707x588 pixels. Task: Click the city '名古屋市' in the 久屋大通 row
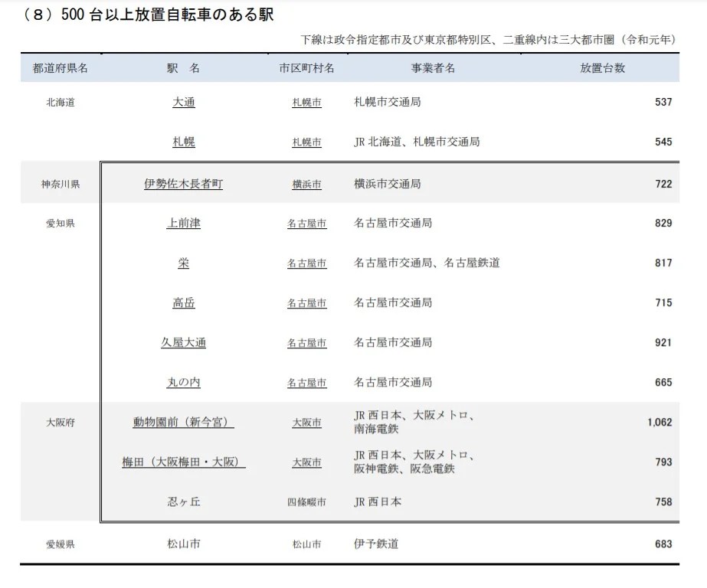point(306,343)
